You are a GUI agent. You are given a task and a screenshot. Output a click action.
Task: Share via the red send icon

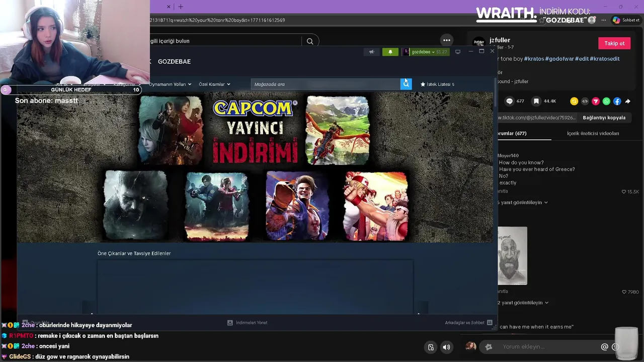click(596, 101)
